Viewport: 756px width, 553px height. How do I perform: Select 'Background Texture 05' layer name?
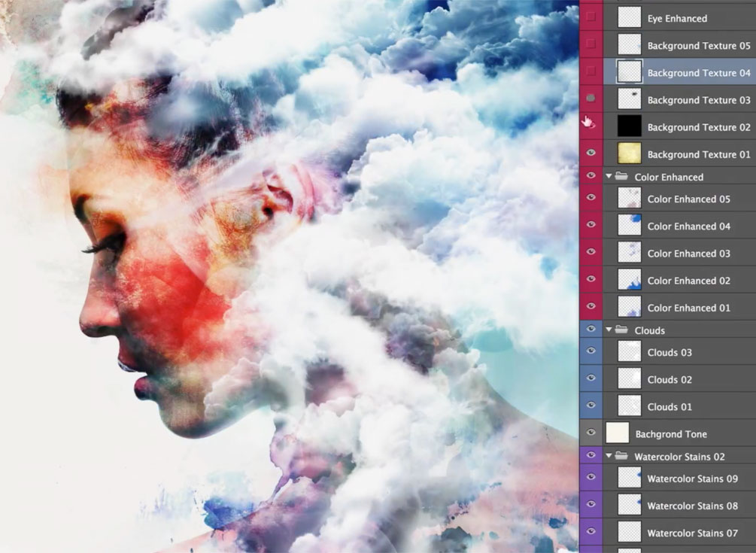(x=699, y=46)
